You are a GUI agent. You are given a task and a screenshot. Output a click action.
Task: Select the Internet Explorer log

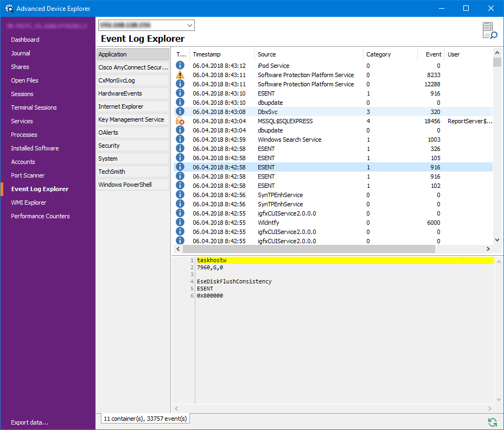133,106
